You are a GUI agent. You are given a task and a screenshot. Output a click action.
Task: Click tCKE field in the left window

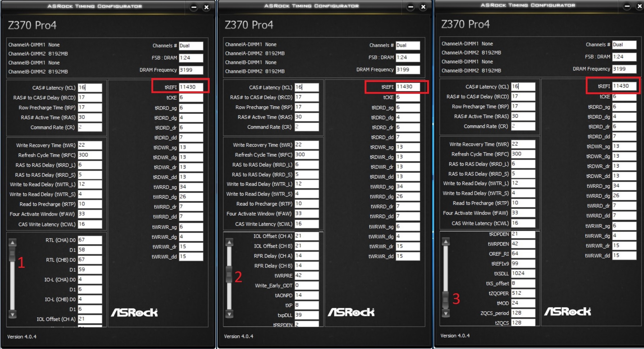click(191, 97)
